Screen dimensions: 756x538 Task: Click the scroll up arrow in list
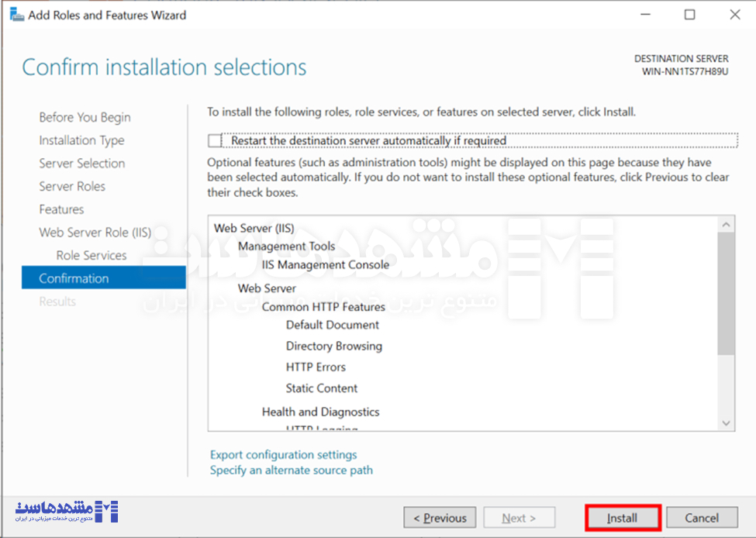click(726, 225)
